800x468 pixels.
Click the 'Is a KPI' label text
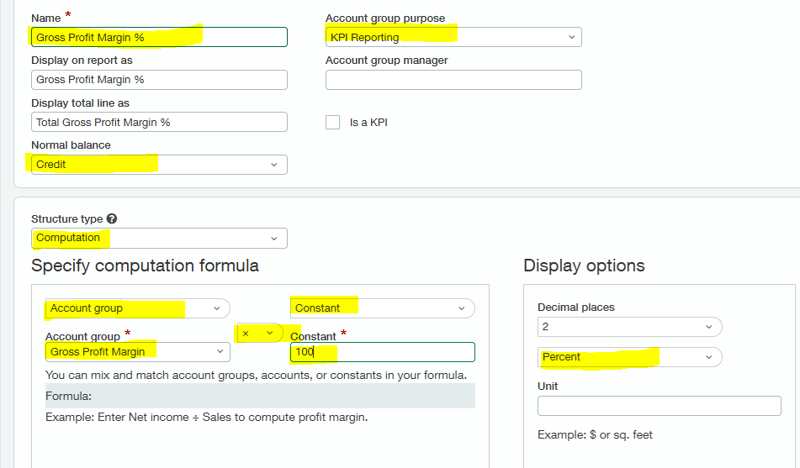pyautogui.click(x=368, y=122)
